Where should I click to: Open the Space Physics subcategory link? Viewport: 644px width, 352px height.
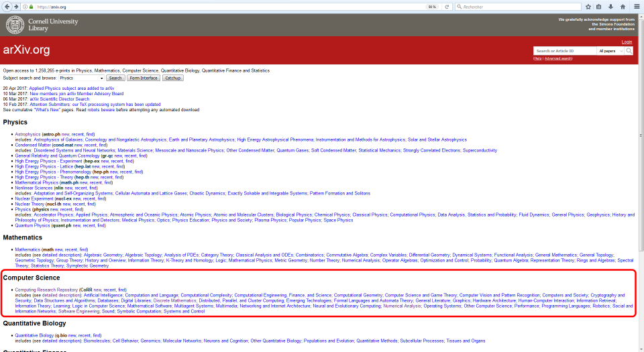(338, 220)
